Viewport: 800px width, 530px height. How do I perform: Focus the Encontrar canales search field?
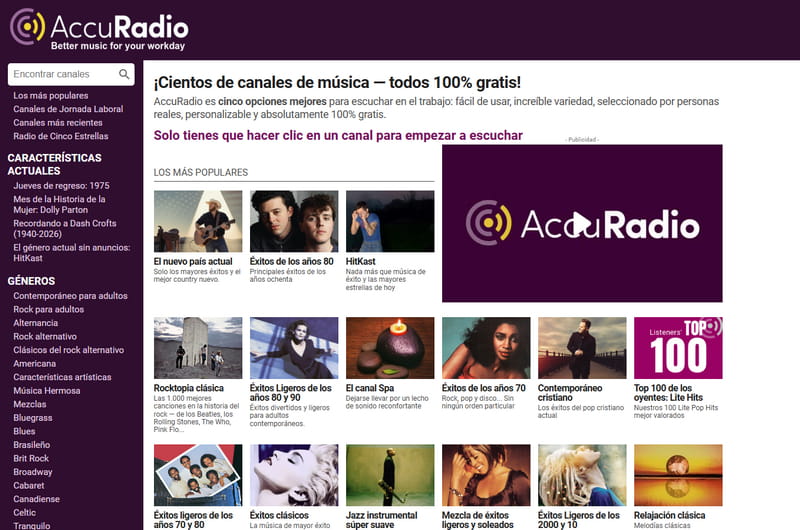point(71,74)
